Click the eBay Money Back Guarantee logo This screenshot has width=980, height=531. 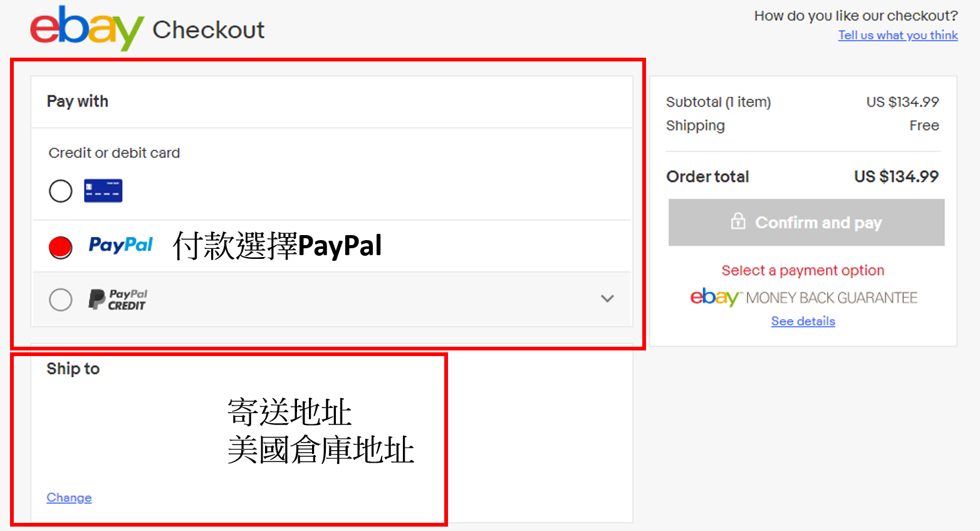[x=803, y=297]
